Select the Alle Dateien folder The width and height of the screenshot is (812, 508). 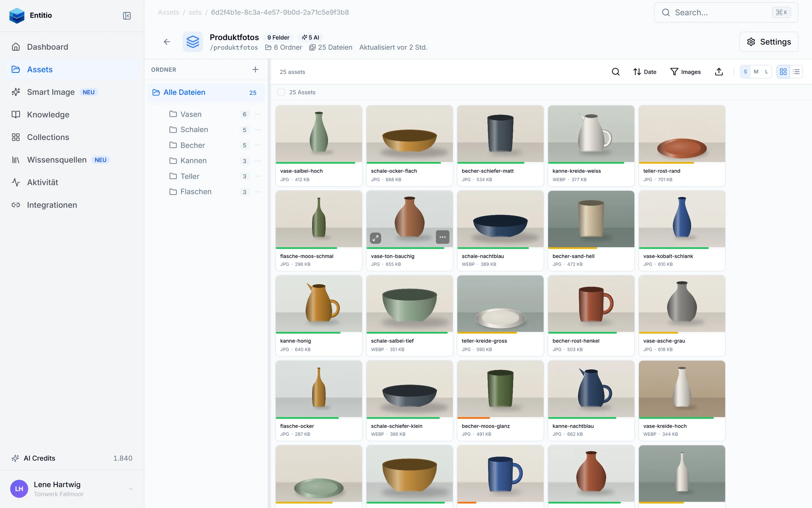point(206,92)
